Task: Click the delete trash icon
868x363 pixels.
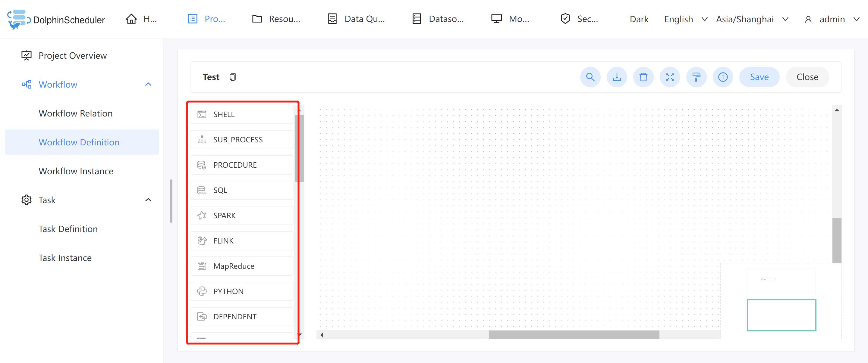Action: tap(643, 77)
